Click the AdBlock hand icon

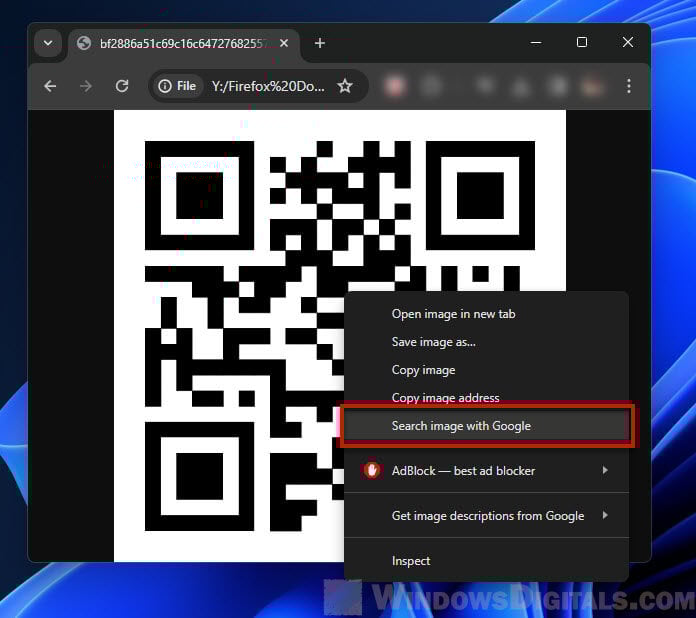click(372, 471)
